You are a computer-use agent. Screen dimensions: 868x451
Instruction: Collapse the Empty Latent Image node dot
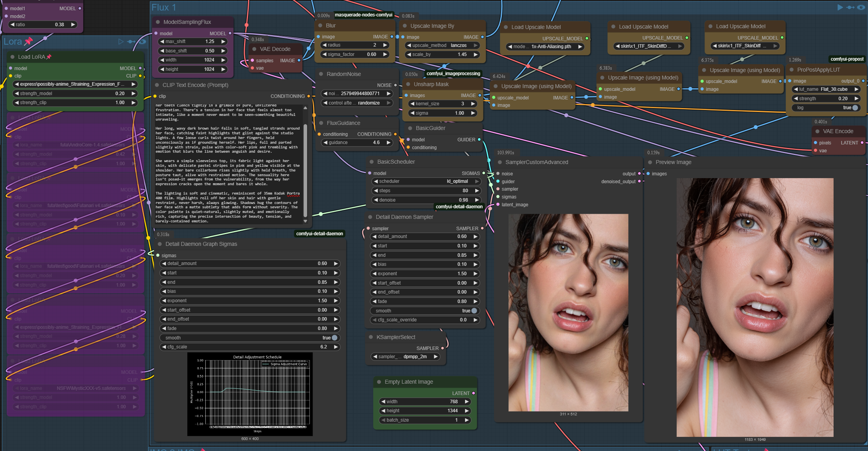tap(379, 382)
